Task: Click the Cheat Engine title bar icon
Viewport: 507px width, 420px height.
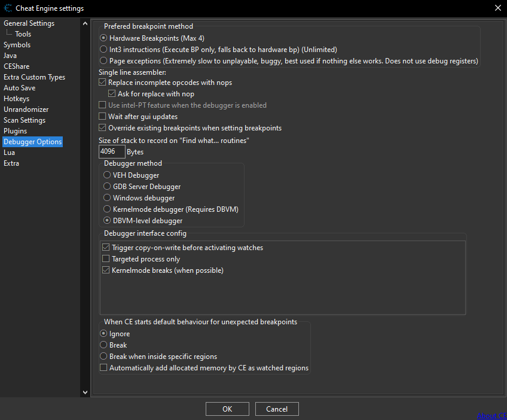Action: pyautogui.click(x=8, y=8)
